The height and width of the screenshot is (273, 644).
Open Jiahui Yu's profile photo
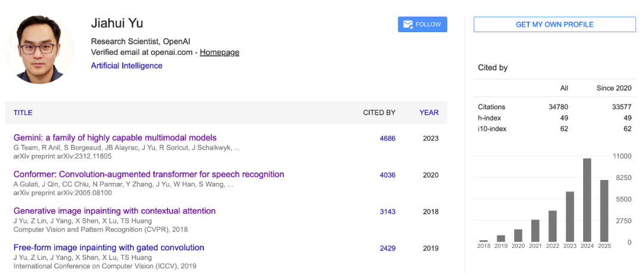[x=39, y=49]
